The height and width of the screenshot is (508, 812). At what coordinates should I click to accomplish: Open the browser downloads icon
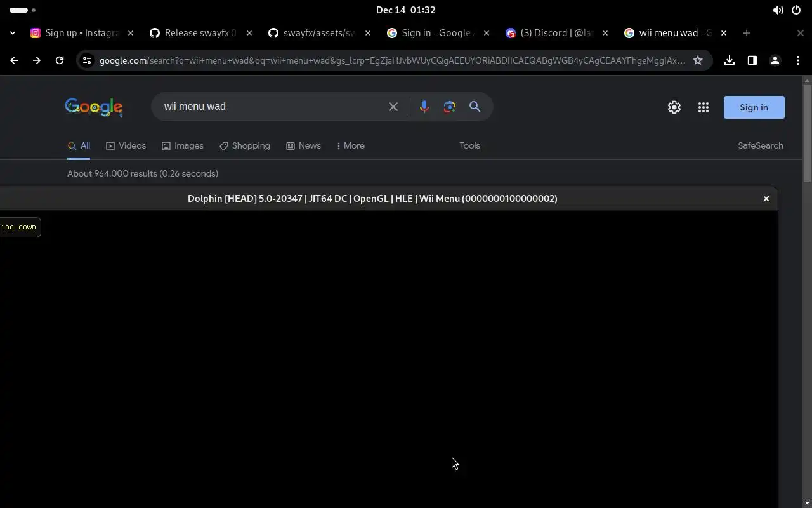coord(730,60)
